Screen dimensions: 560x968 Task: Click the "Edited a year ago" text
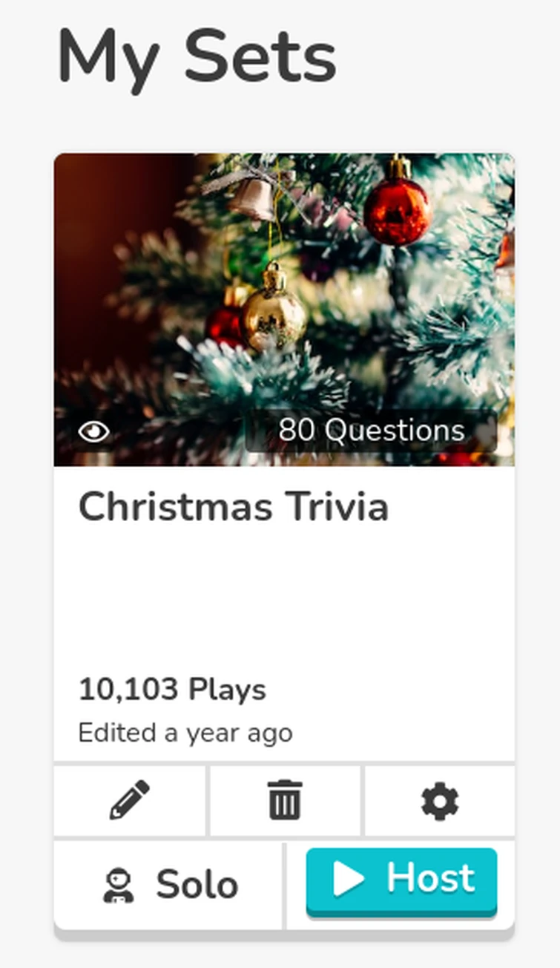[x=185, y=733]
